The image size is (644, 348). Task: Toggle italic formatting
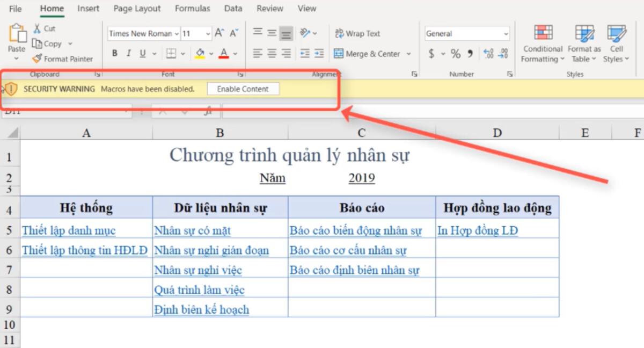coord(128,54)
